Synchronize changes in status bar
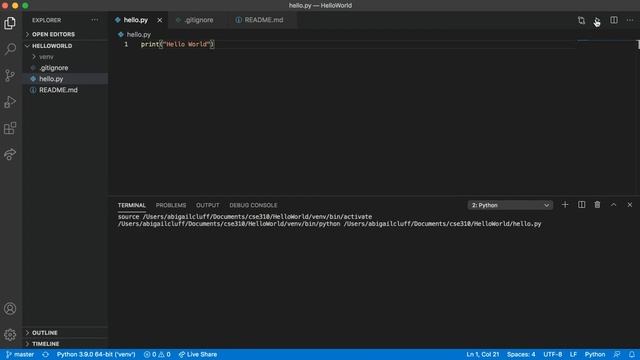 click(x=45, y=354)
